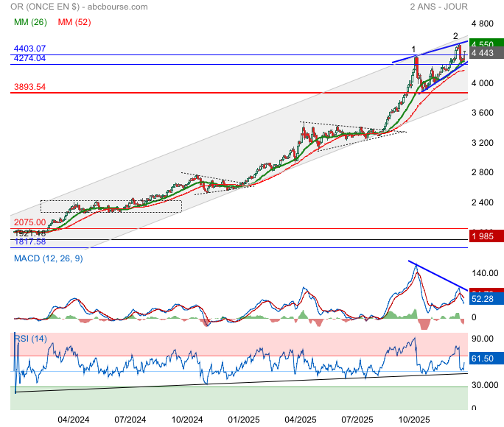Click the 2 800 price axis label
Screen dimensions: 504x427
(482, 172)
